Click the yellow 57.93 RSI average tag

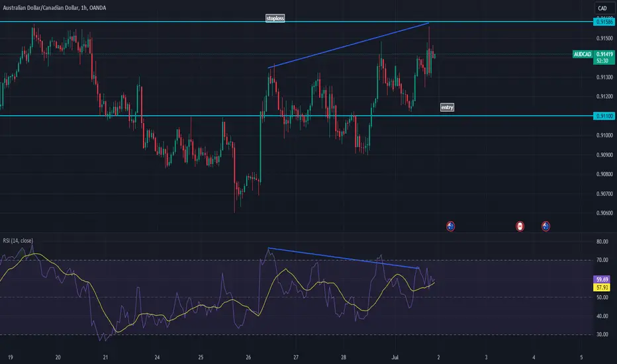[x=602, y=288]
